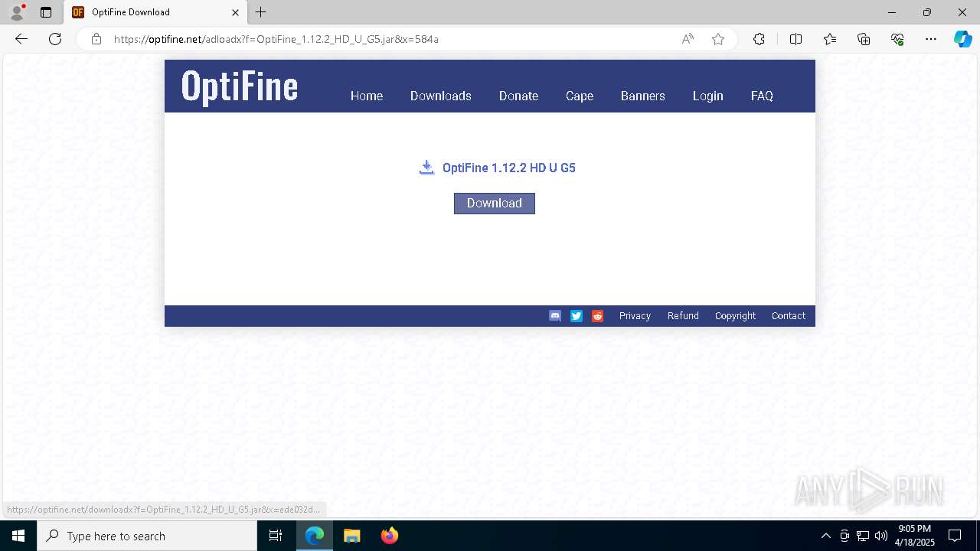Screen dimensions: 980x551
Task: Open Settings and more ellipsis menu
Action: [x=931, y=39]
